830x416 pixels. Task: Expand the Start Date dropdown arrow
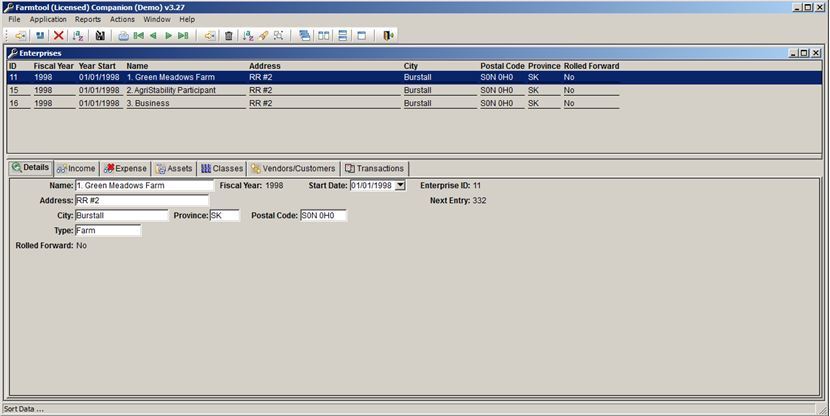tap(401, 186)
